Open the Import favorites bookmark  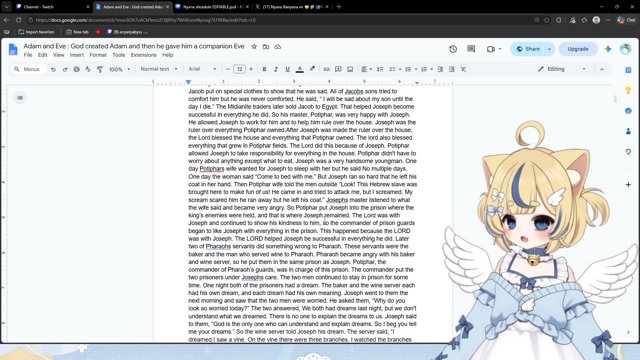pyautogui.click(x=36, y=32)
